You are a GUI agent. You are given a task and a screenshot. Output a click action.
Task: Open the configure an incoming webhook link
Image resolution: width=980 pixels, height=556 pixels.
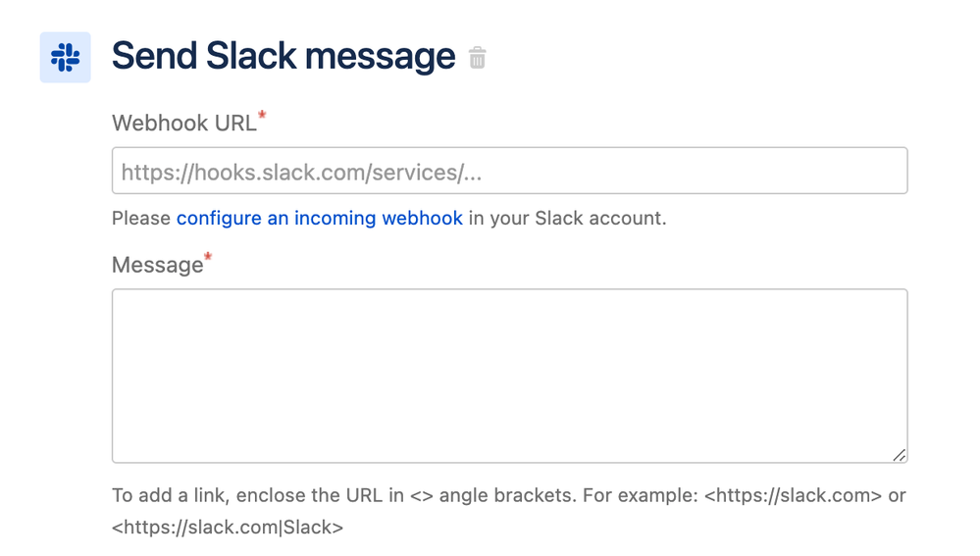click(320, 218)
